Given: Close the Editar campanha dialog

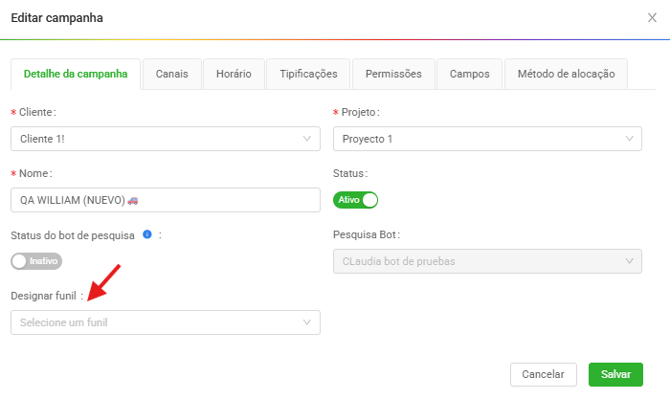Looking at the screenshot, I should tap(652, 18).
